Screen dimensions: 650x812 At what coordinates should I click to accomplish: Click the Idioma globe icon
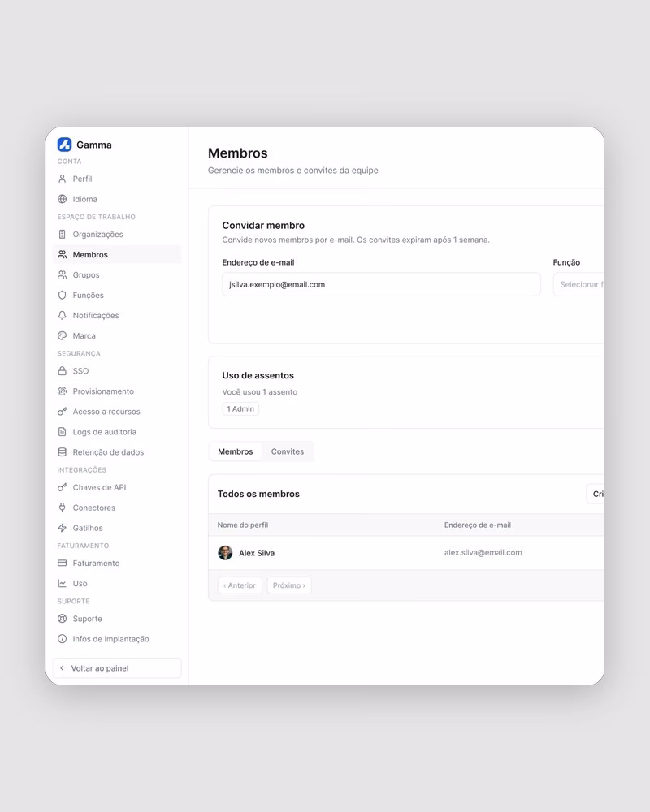point(63,199)
